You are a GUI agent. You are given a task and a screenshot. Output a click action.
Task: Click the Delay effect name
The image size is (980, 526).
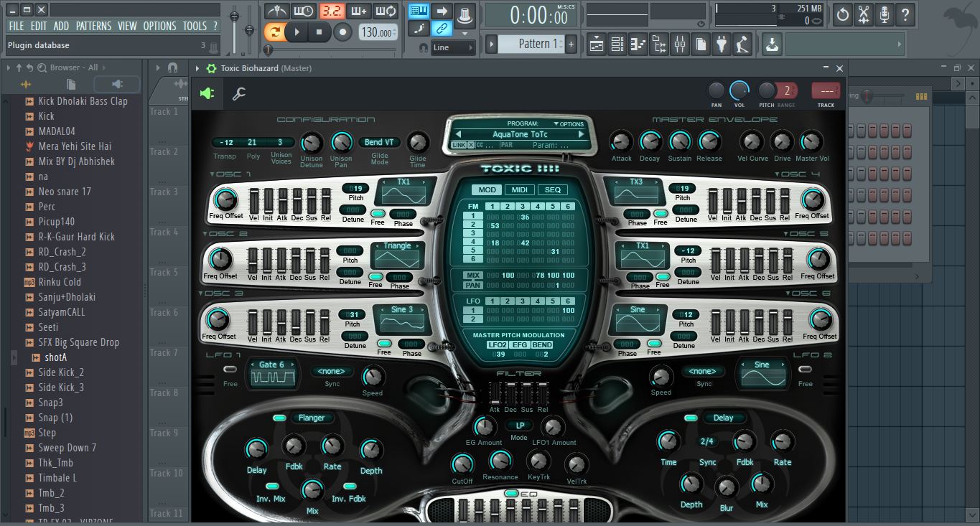pyautogui.click(x=724, y=418)
